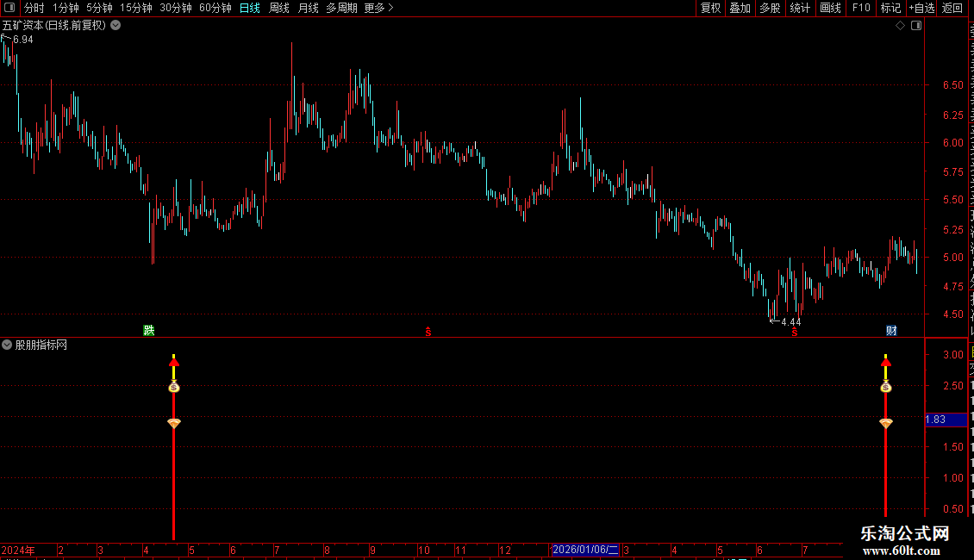Switch to 周线 weekly chart
The width and height of the screenshot is (974, 560).
(279, 8)
